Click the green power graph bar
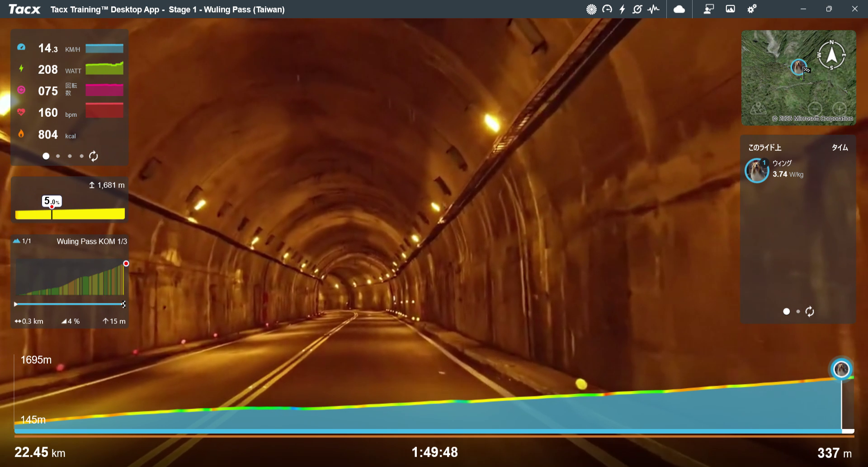 (104, 68)
